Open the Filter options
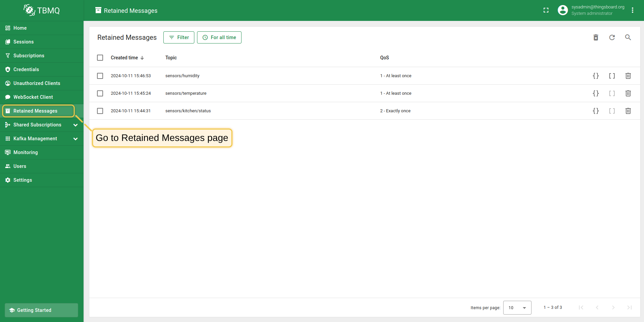Screen dimensions: 644x322 179,37
